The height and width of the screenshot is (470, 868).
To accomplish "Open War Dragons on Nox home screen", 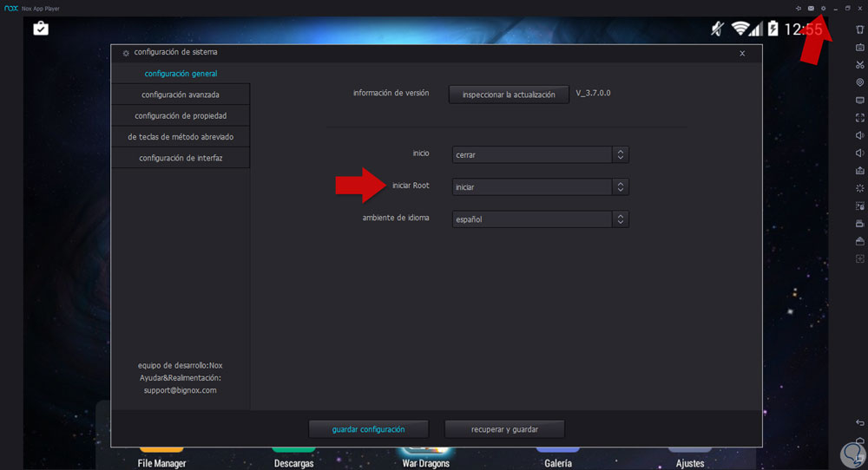I will pyautogui.click(x=425, y=456).
